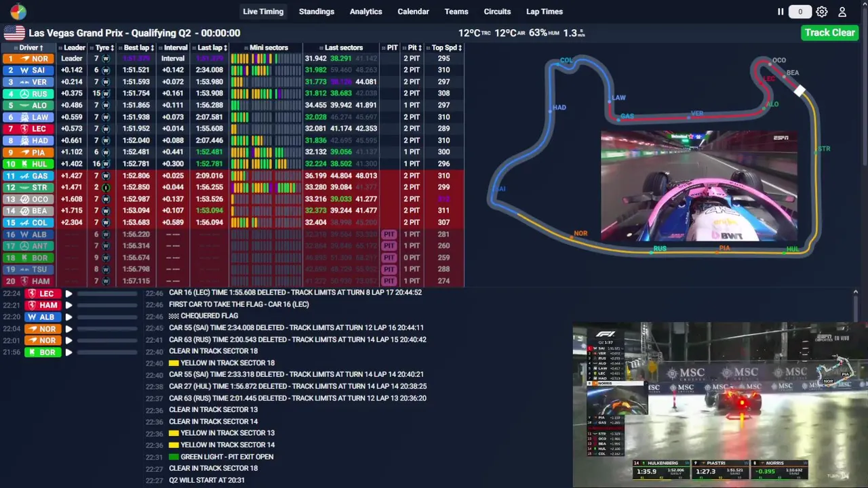Screen dimensions: 868x488
Task: Click the PIT badge in BOR row
Action: (389, 258)
